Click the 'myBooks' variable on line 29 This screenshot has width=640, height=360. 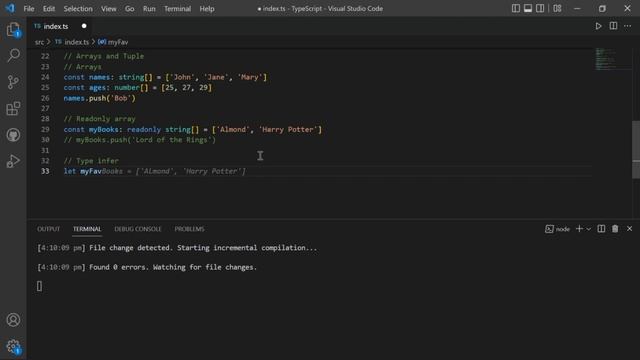104,130
